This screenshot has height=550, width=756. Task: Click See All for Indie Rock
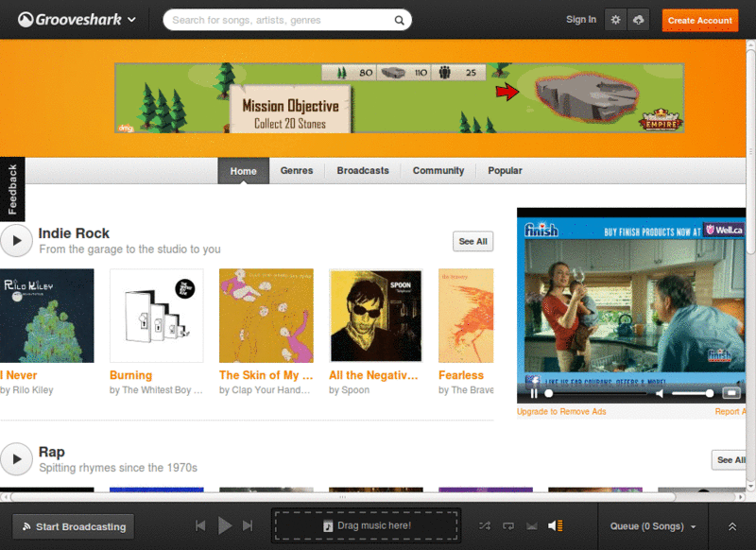coord(473,241)
